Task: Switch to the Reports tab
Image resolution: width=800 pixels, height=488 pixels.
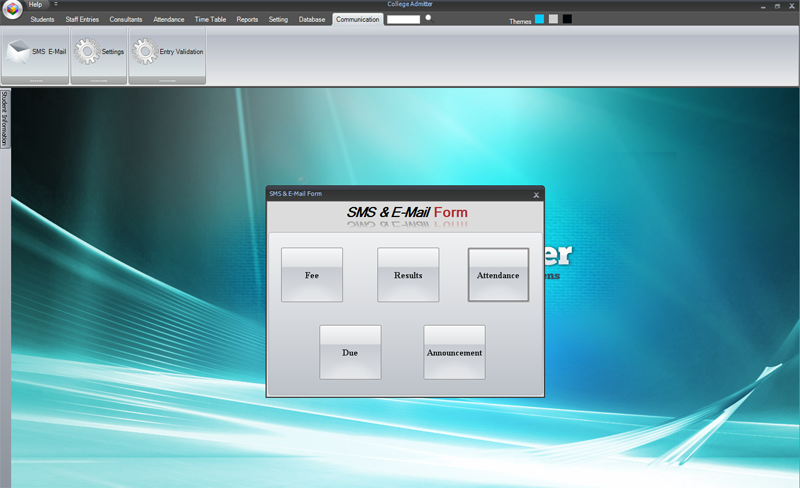Action: pos(247,19)
